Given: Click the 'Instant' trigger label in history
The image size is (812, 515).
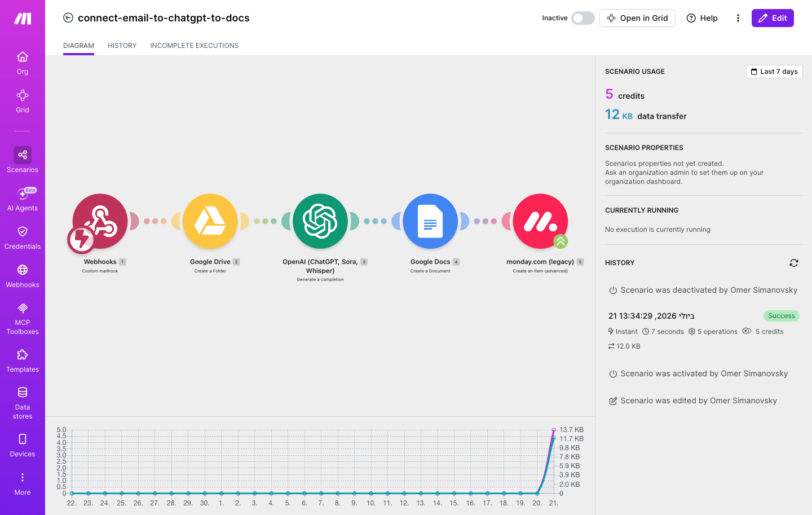Looking at the screenshot, I should click(x=623, y=332).
